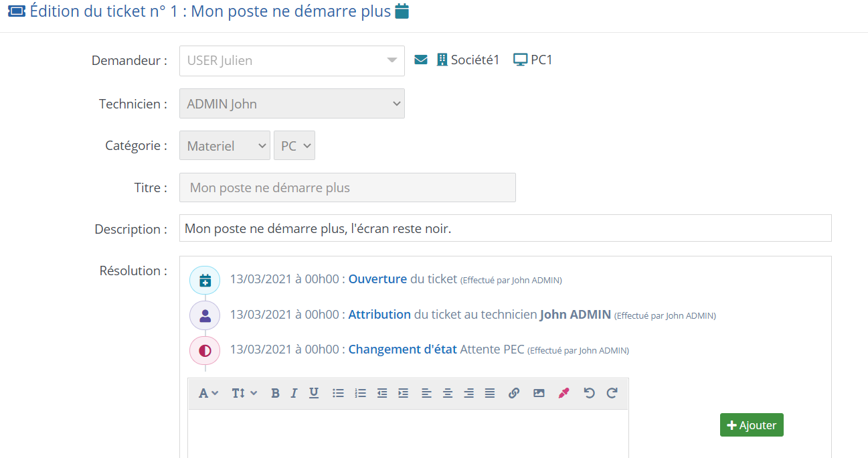Pick a text color with the pink highlighter

click(563, 393)
